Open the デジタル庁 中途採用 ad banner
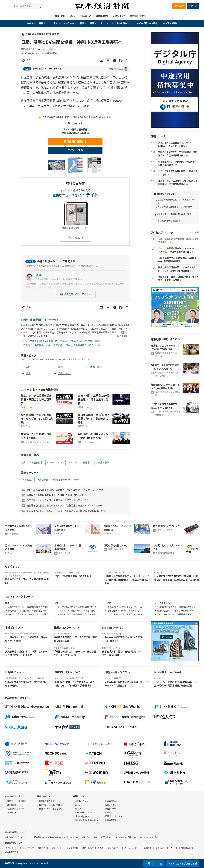This screenshot has height=868, width=204. (175, 80)
